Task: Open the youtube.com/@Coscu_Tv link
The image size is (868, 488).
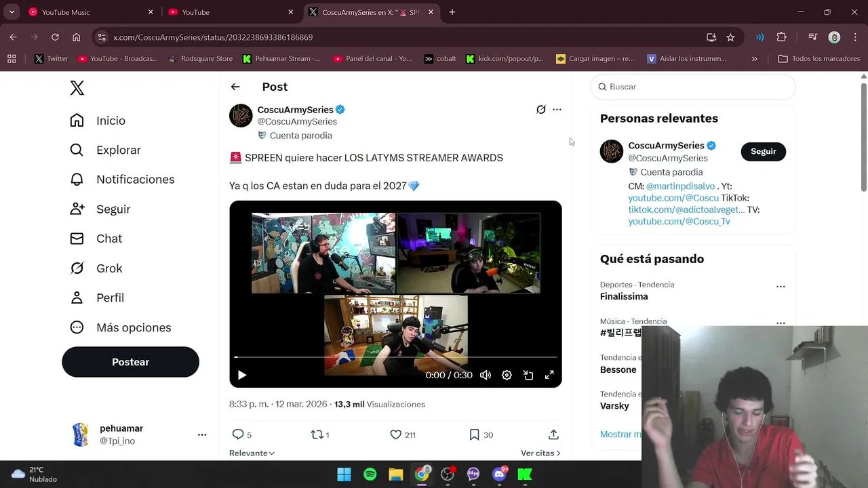Action: point(679,221)
